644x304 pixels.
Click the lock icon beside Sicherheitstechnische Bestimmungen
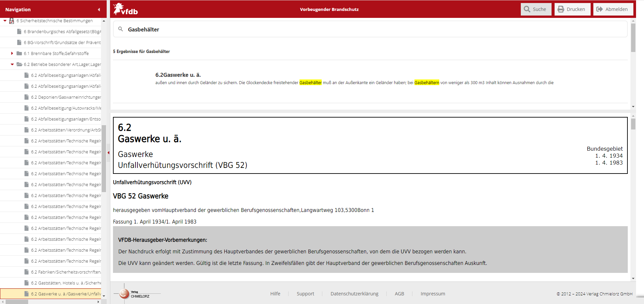(12, 21)
